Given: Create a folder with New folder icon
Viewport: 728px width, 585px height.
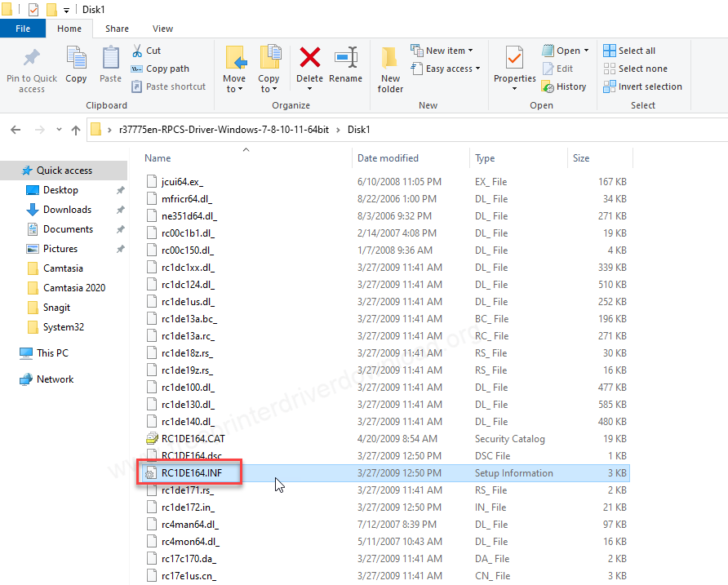Looking at the screenshot, I should (390, 59).
